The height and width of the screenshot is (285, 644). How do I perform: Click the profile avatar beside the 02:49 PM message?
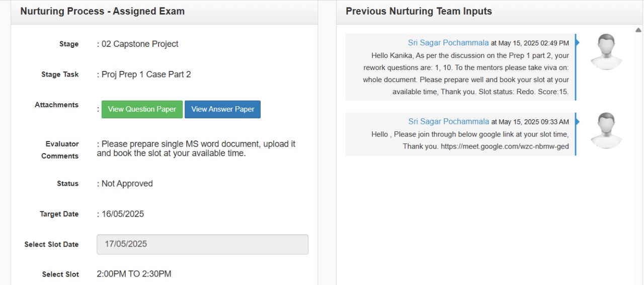(x=606, y=52)
